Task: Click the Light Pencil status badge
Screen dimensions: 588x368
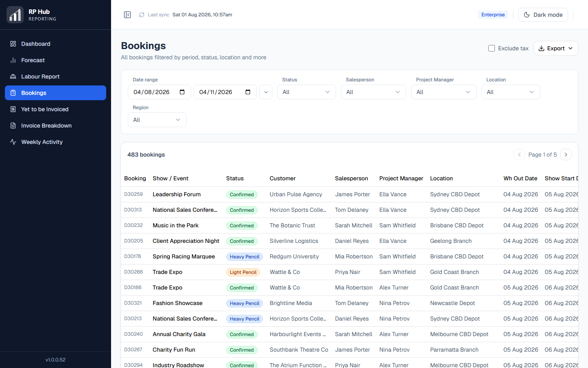Action: click(243, 272)
